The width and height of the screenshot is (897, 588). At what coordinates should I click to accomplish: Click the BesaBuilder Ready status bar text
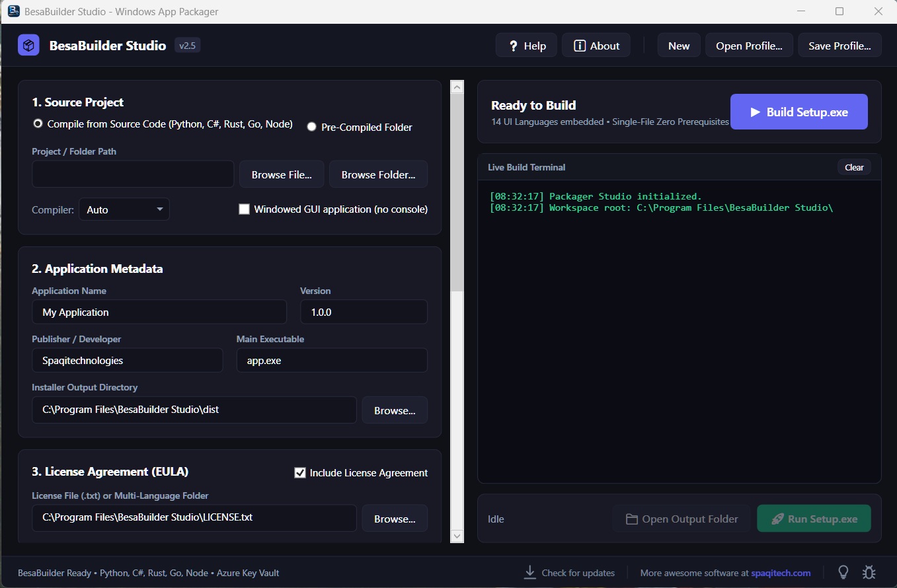pos(148,573)
